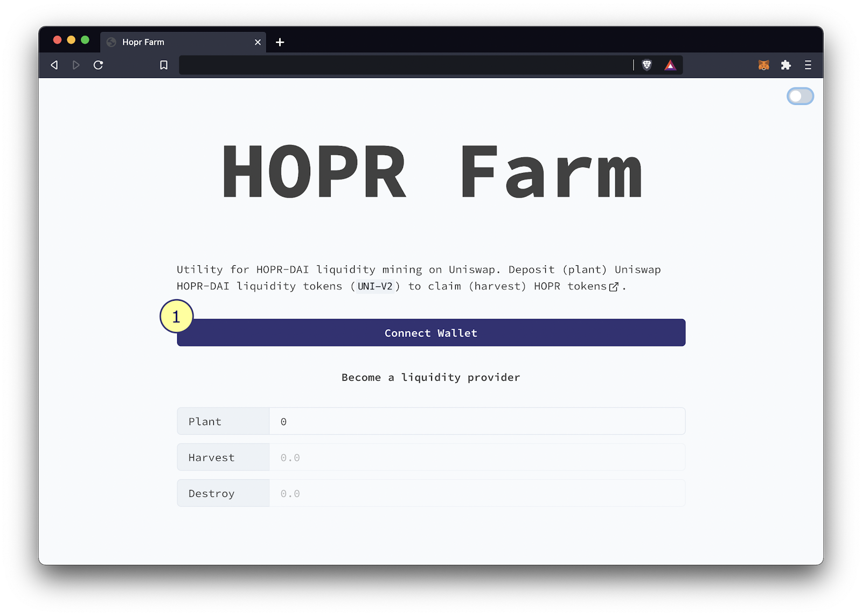Go forward with the forward arrow
862x616 pixels.
coord(76,65)
